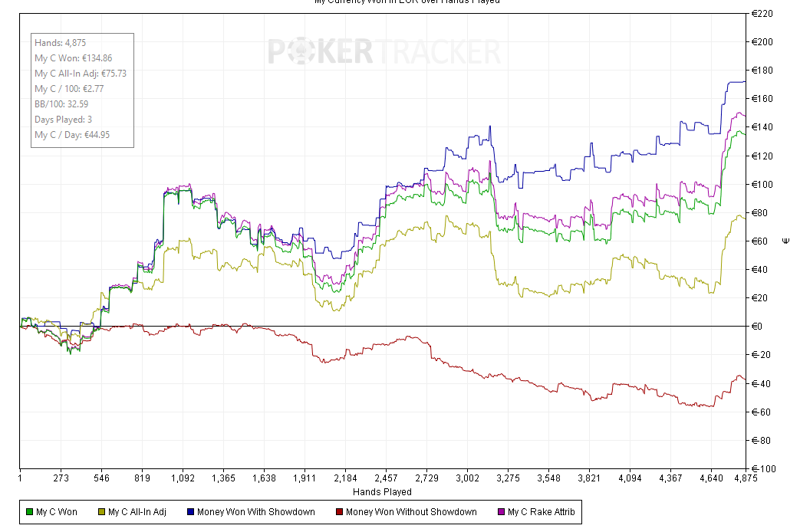Click the rotated € unit label beside the y-axis
The width and height of the screenshot is (800, 532).
coord(785,241)
